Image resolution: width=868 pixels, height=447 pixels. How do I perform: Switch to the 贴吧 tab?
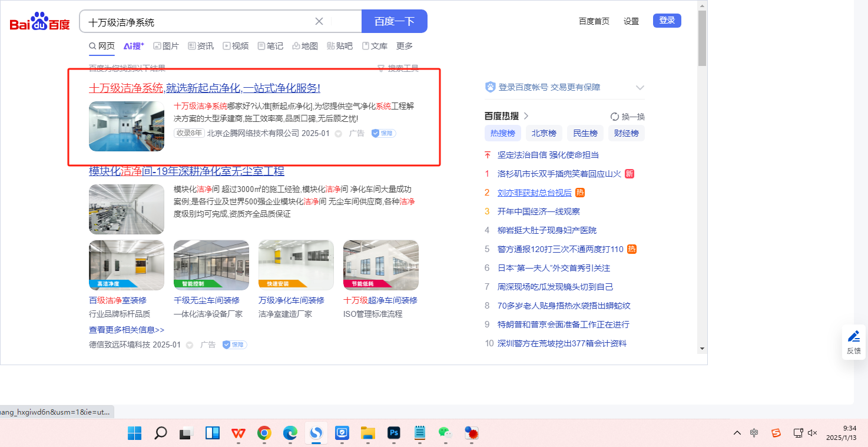point(340,46)
